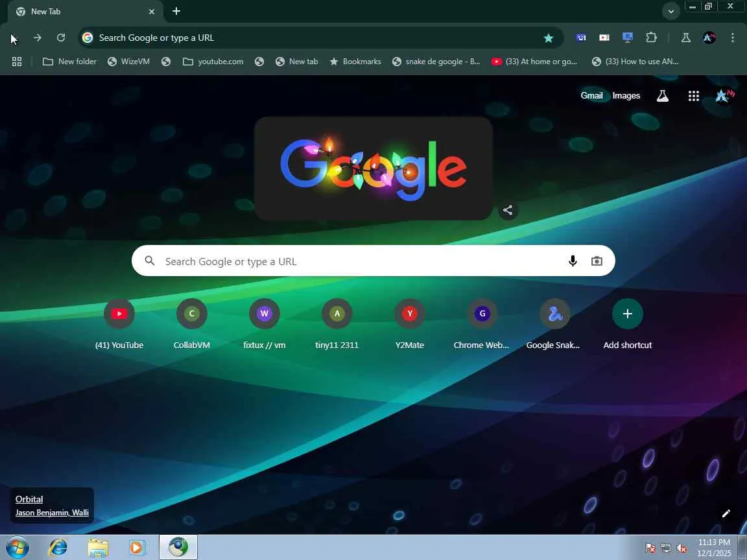747x560 pixels.
Task: Customize this page with pencil icon
Action: (726, 513)
